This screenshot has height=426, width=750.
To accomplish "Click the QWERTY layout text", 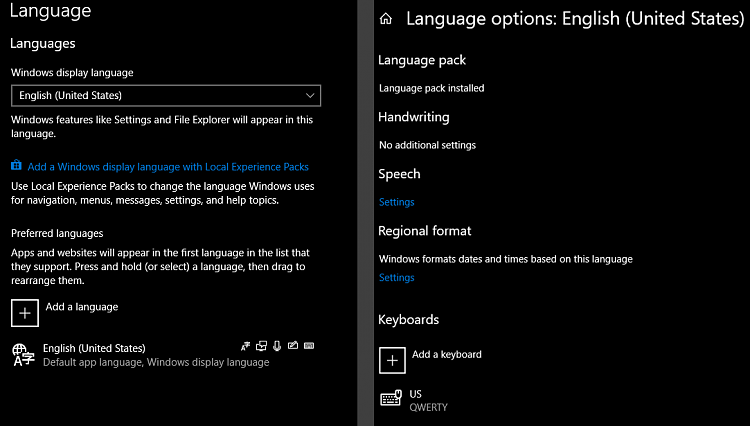I will tap(429, 407).
